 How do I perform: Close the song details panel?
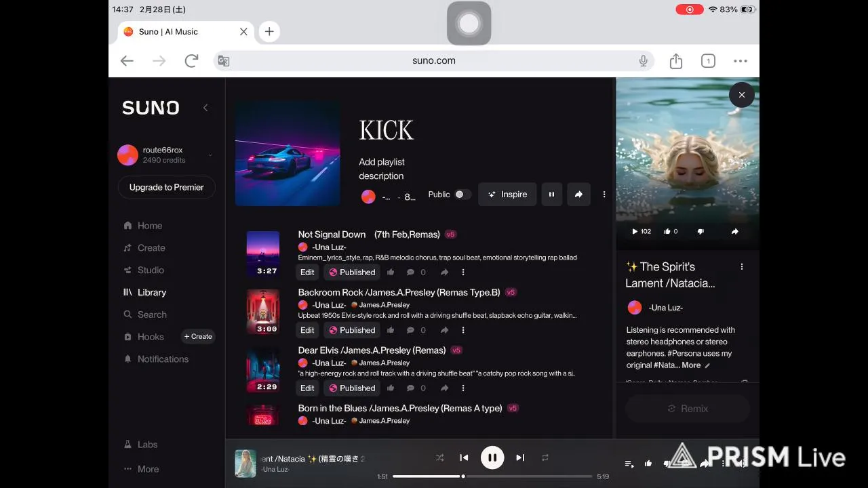coord(742,95)
